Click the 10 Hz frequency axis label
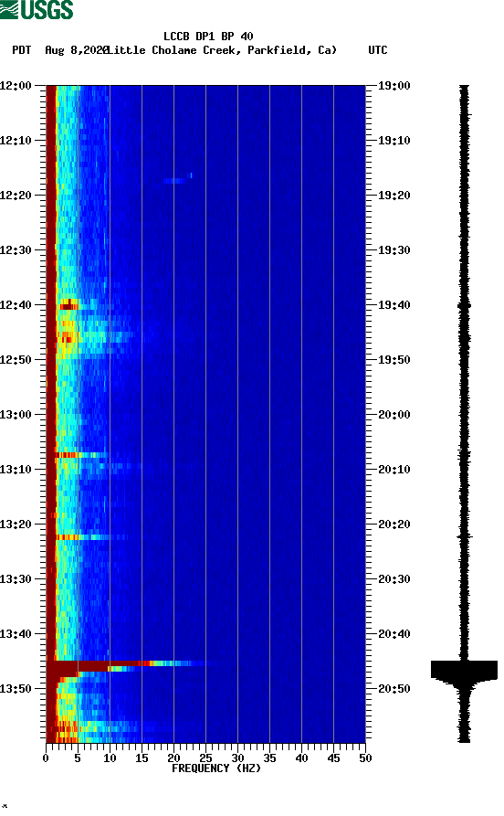The image size is (504, 816). tap(110, 758)
